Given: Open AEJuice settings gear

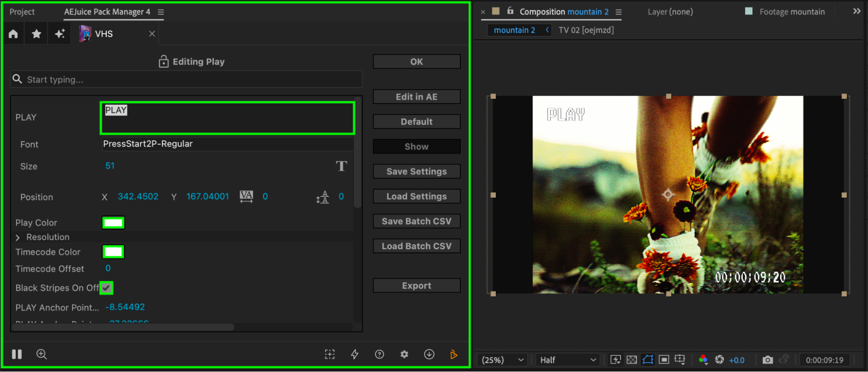Looking at the screenshot, I should pyautogui.click(x=404, y=355).
